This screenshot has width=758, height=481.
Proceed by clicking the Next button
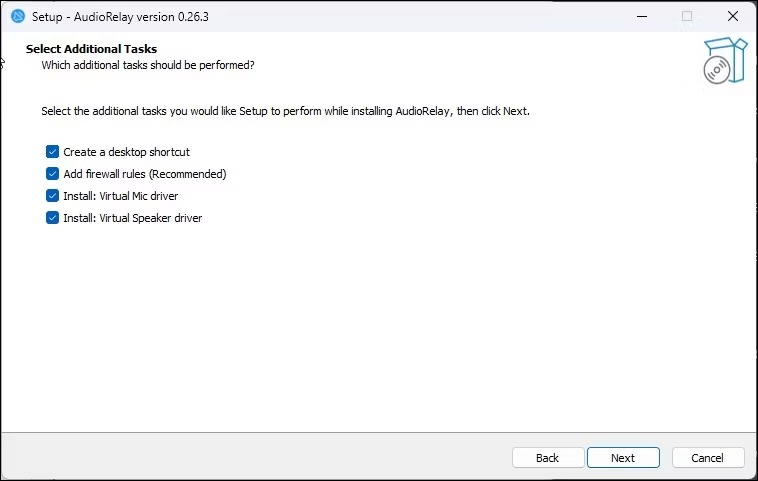[623, 458]
